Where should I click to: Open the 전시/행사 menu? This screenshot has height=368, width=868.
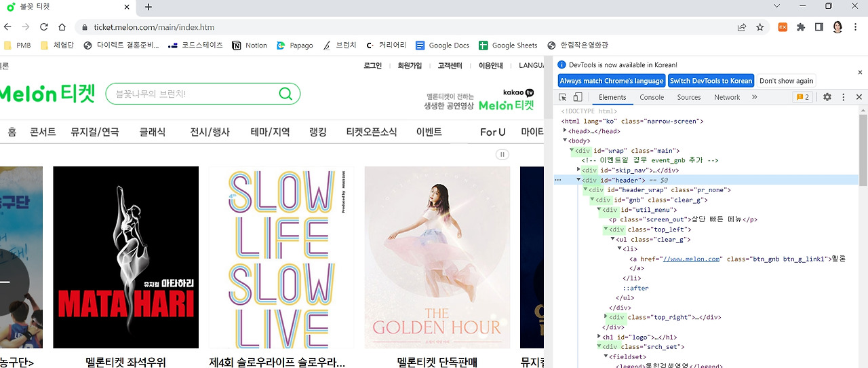[210, 132]
